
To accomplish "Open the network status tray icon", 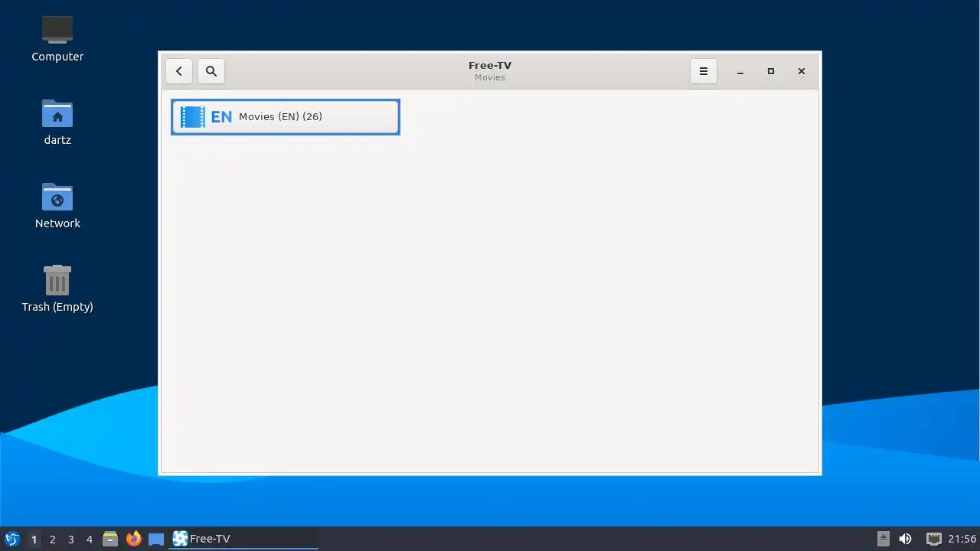I will click(933, 539).
